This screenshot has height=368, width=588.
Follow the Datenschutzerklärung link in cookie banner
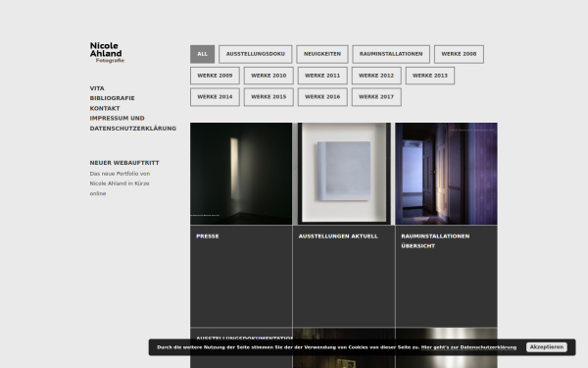point(468,347)
